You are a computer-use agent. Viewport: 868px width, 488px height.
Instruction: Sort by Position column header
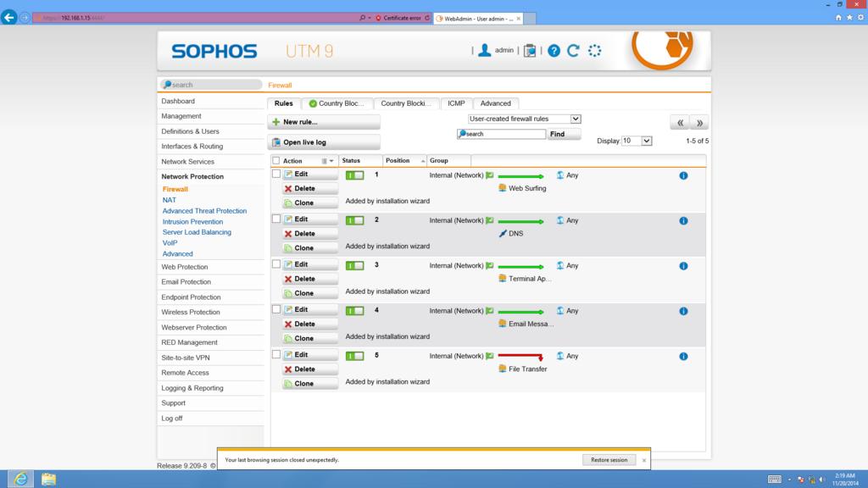[404, 160]
